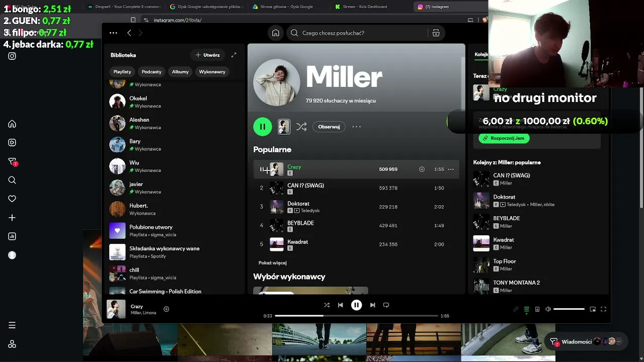Open more options for artist Miller

356,127
